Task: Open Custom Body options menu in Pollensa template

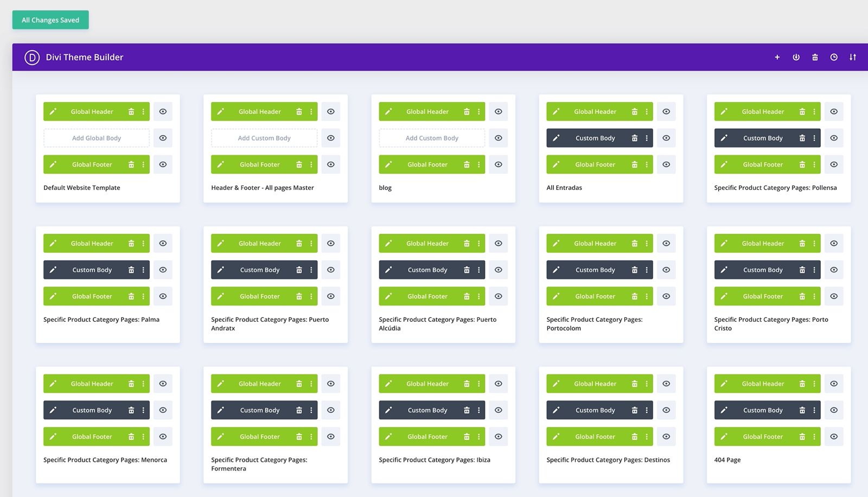Action: coord(814,138)
